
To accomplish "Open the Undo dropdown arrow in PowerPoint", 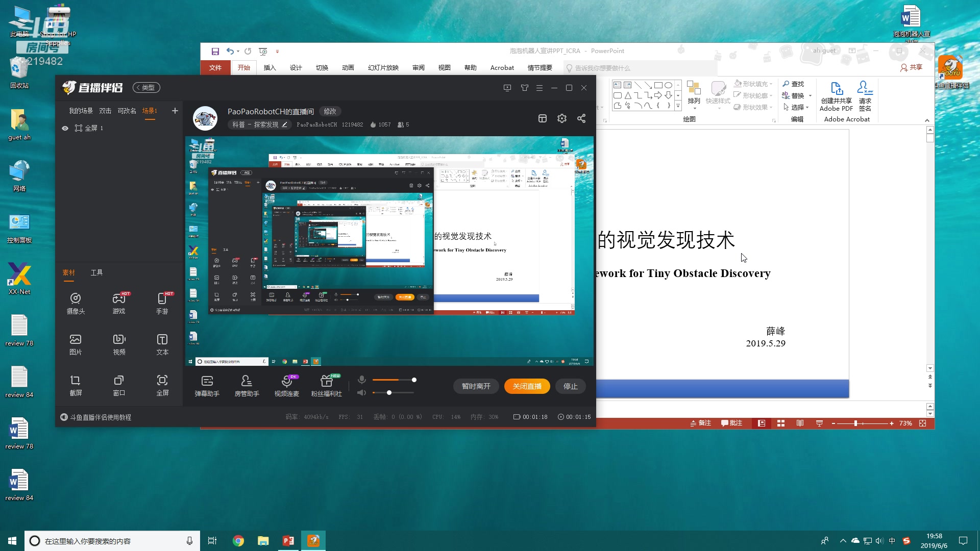I will pos(238,51).
